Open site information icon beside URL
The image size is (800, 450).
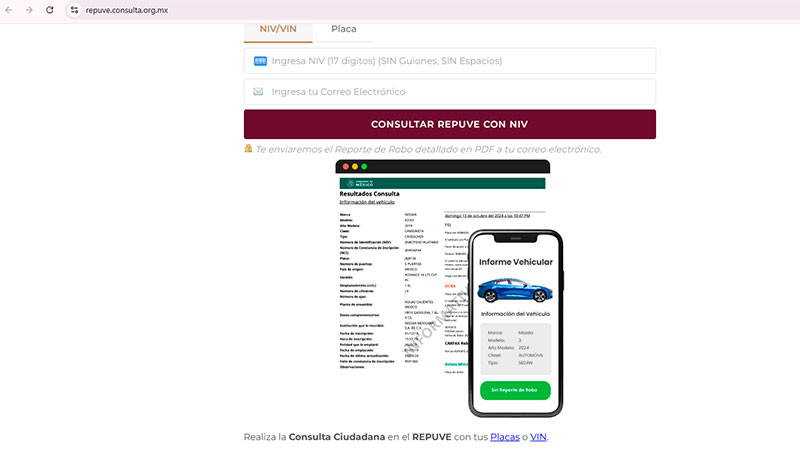click(73, 9)
